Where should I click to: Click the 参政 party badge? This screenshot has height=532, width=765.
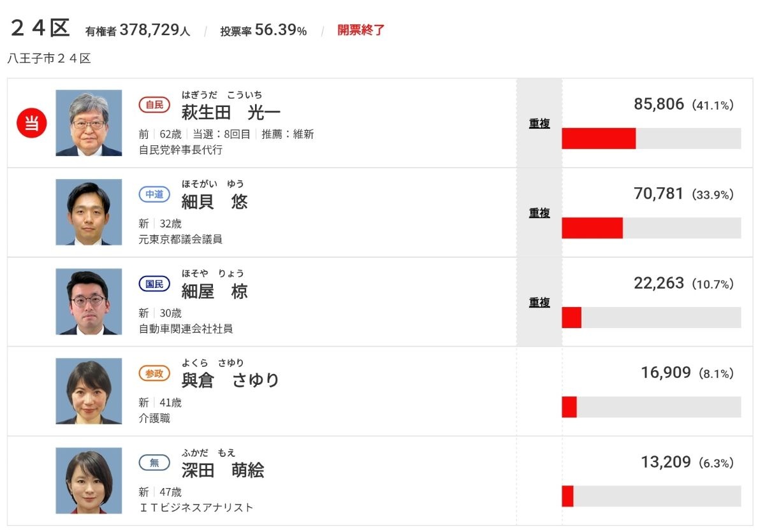[154, 373]
